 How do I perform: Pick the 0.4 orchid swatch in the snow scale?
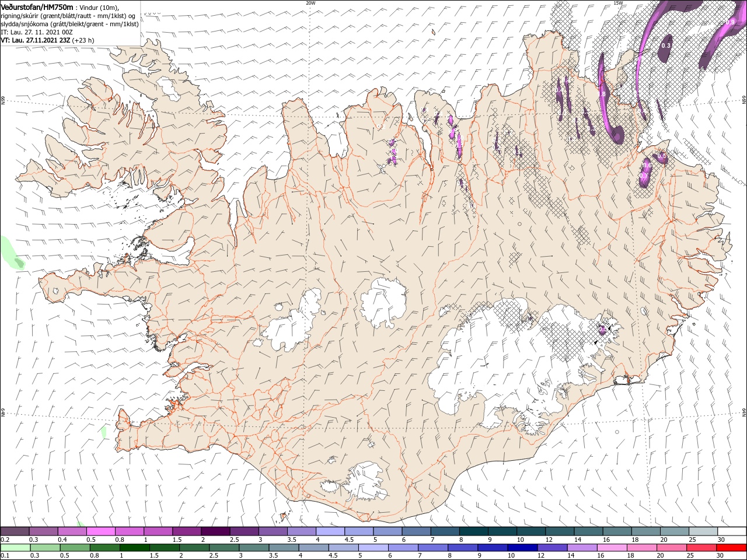click(72, 531)
